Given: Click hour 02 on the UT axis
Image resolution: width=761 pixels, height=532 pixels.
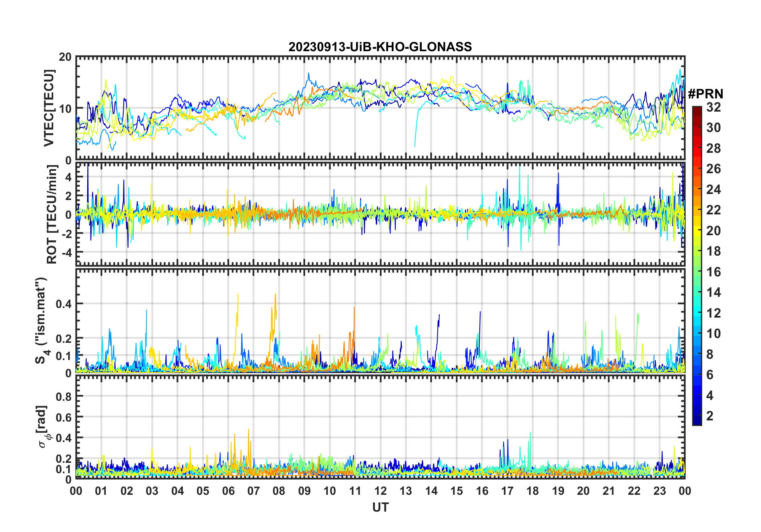Looking at the screenshot, I should [127, 491].
